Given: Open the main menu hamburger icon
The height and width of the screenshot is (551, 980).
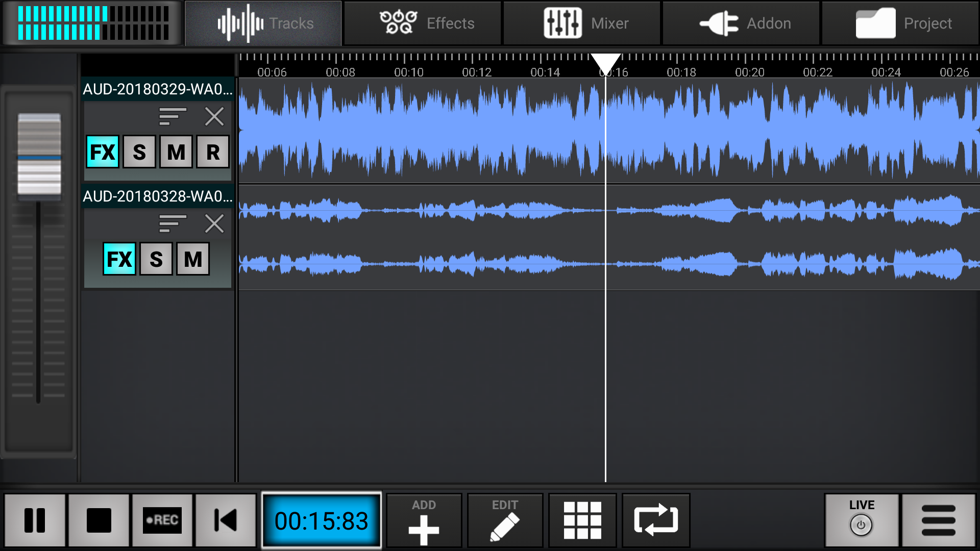Looking at the screenshot, I should click(938, 520).
